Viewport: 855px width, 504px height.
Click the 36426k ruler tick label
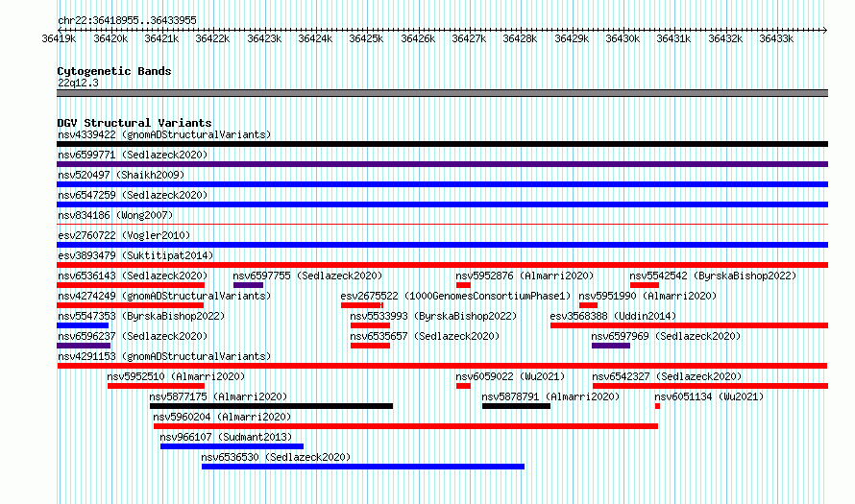click(x=418, y=38)
